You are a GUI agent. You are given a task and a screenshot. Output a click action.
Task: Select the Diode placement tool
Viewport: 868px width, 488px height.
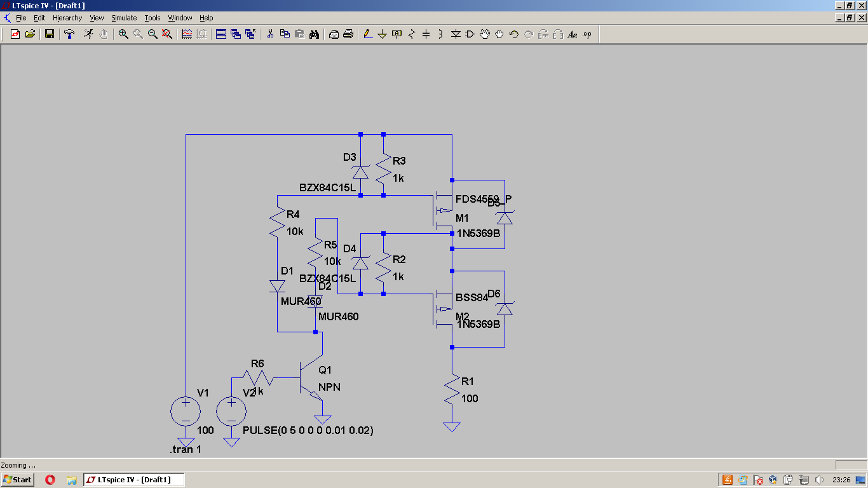[456, 34]
